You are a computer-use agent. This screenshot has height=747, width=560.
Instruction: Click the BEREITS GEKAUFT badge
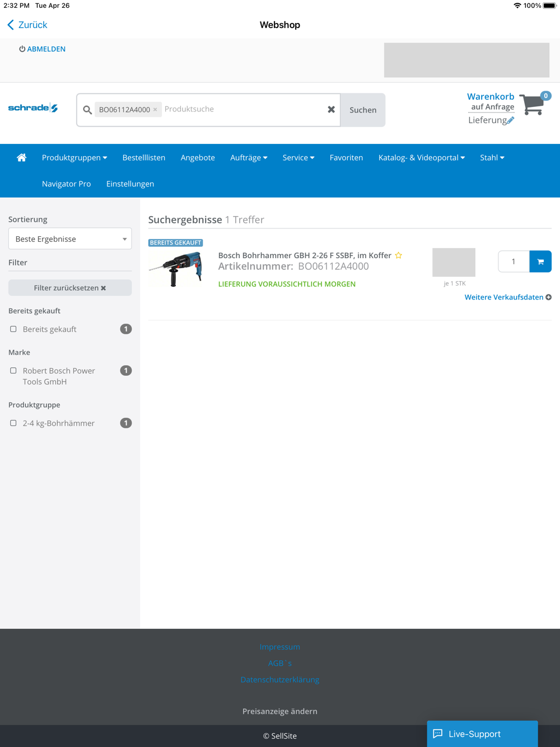[175, 242]
